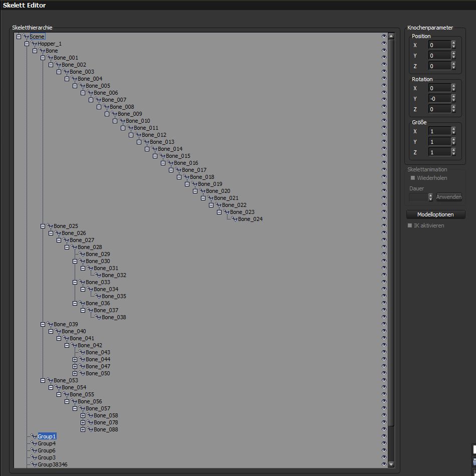Click the Größe X input field

439,131
